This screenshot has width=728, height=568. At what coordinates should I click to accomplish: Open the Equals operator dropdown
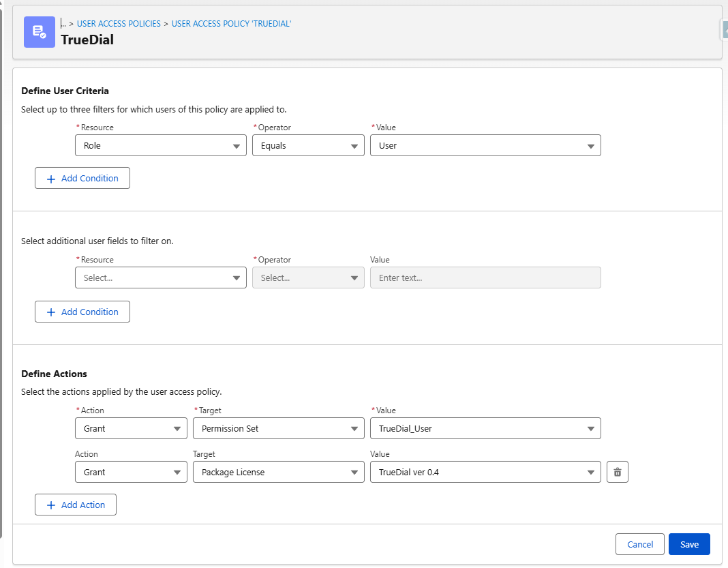[354, 145]
